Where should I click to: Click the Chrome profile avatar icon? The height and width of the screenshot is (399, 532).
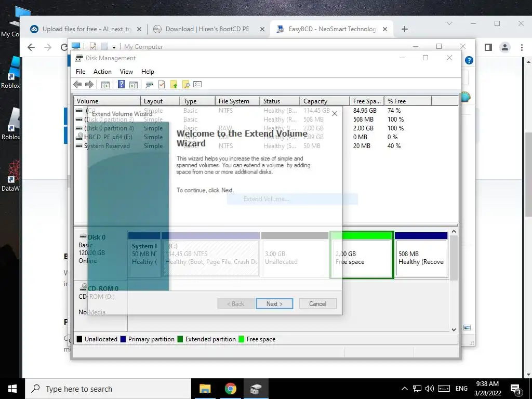505,47
